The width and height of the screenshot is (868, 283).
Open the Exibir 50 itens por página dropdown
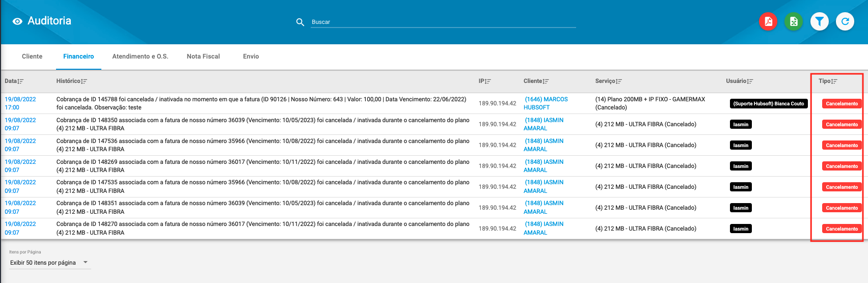point(49,263)
